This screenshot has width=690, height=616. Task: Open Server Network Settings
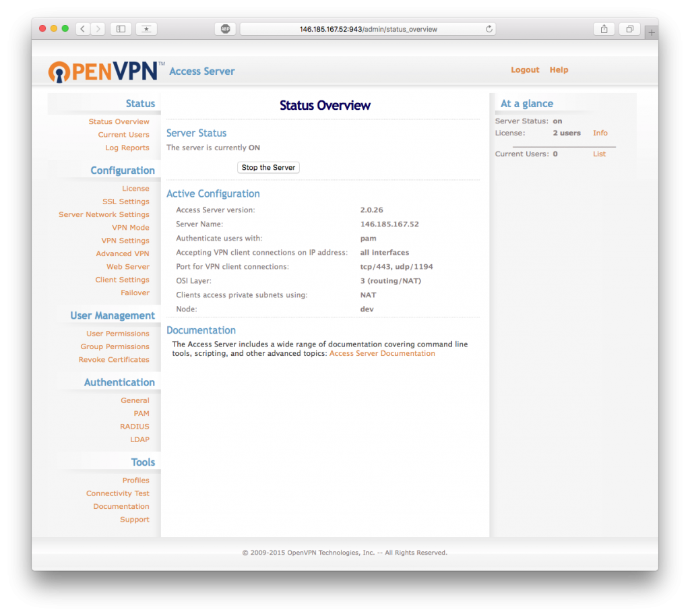104,215
